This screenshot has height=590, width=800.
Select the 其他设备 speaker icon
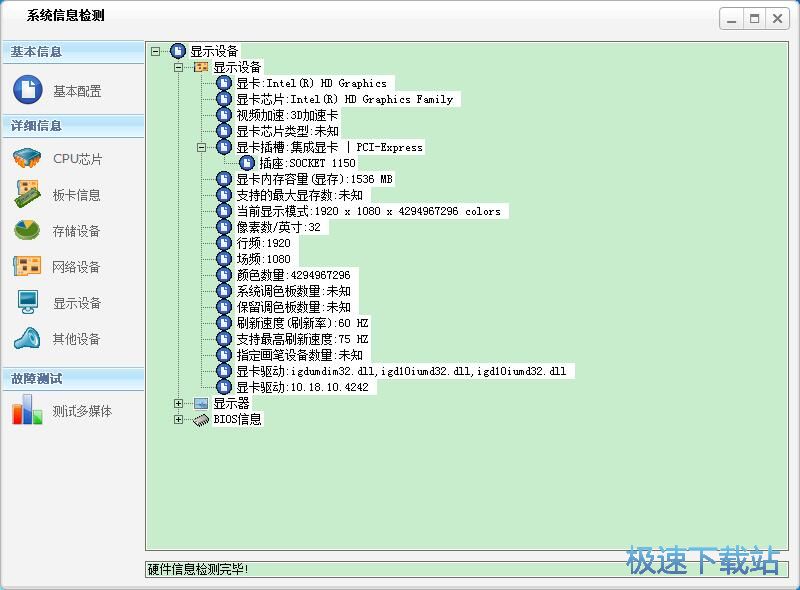pyautogui.click(x=27, y=338)
